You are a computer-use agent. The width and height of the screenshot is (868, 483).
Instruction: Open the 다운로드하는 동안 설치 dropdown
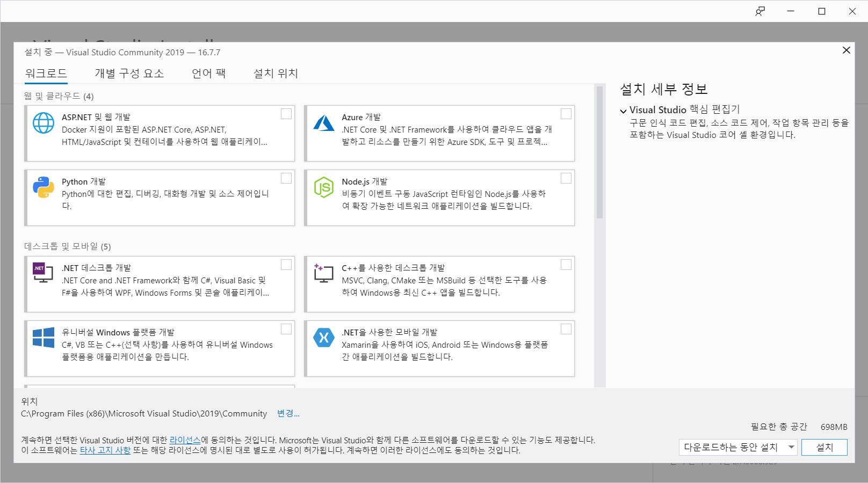point(738,447)
